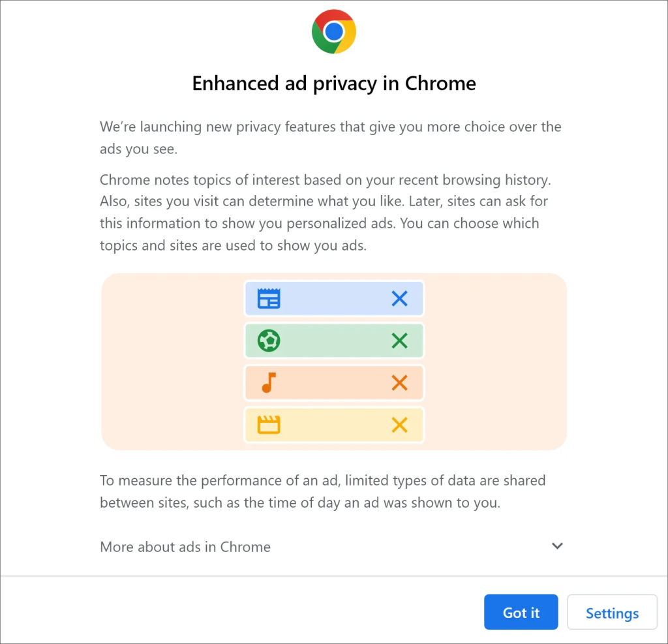Click the yellow movies topic bar
The height and width of the screenshot is (644, 668).
(x=333, y=425)
